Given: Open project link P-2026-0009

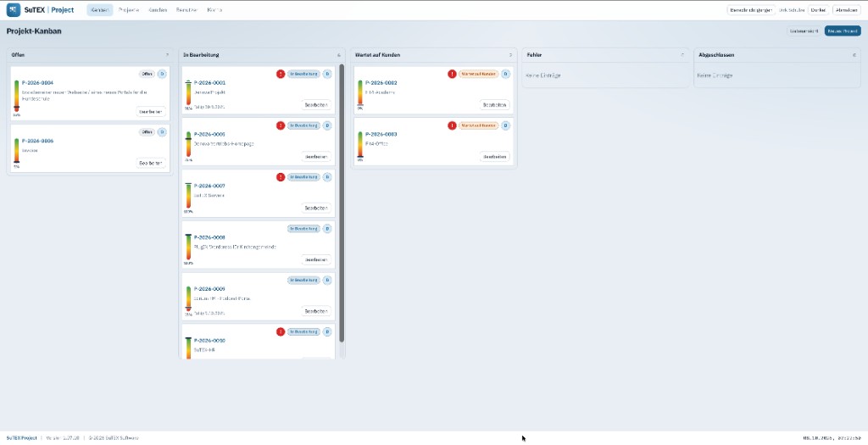Looking at the screenshot, I should (x=210, y=289).
